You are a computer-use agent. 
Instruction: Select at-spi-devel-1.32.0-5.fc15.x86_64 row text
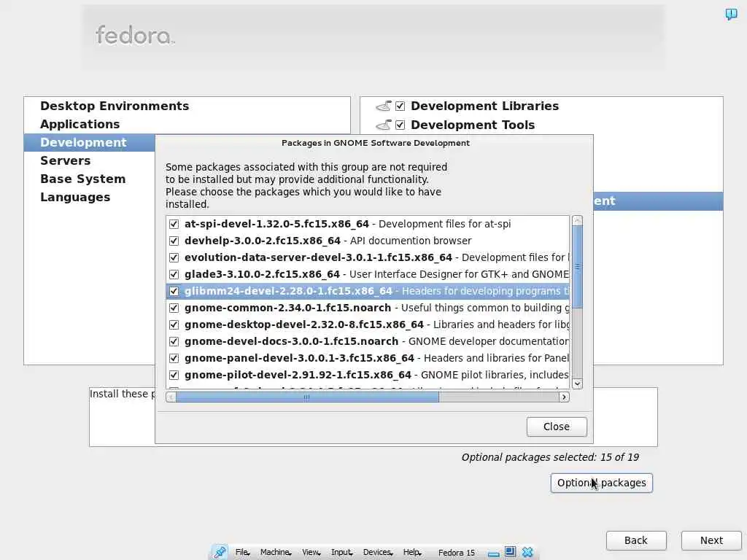(276, 224)
